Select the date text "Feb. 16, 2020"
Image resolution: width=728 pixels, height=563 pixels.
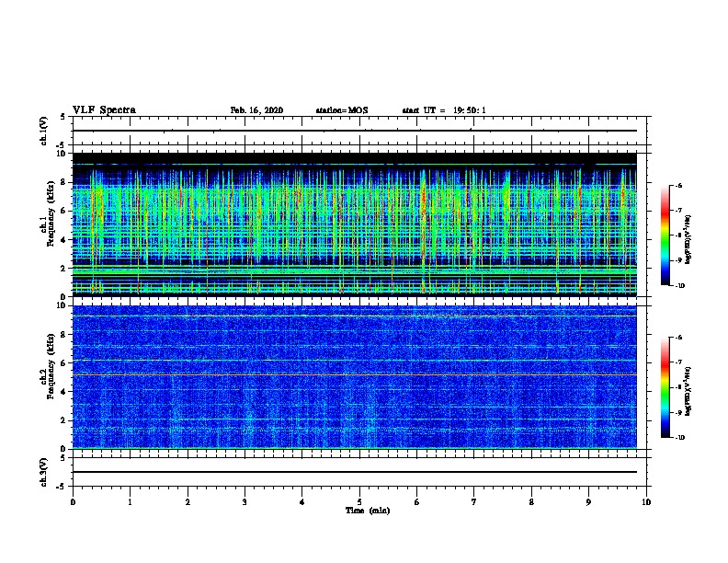pyautogui.click(x=256, y=110)
